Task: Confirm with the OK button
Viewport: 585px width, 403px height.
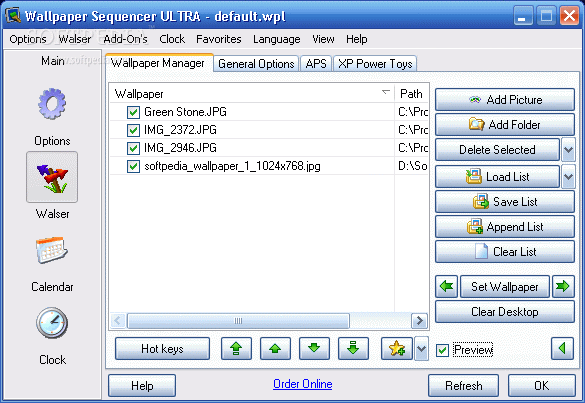Action: (x=541, y=385)
